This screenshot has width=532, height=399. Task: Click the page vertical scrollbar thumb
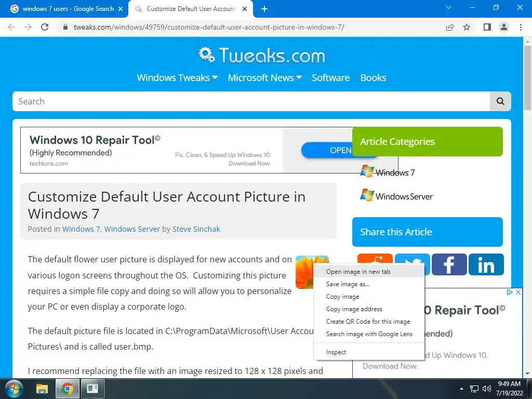click(527, 77)
